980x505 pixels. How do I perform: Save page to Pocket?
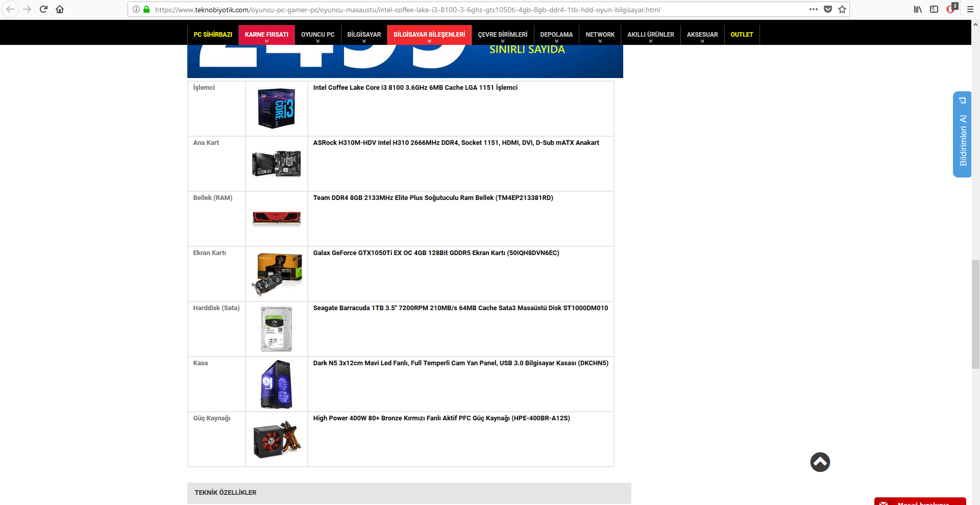click(828, 9)
